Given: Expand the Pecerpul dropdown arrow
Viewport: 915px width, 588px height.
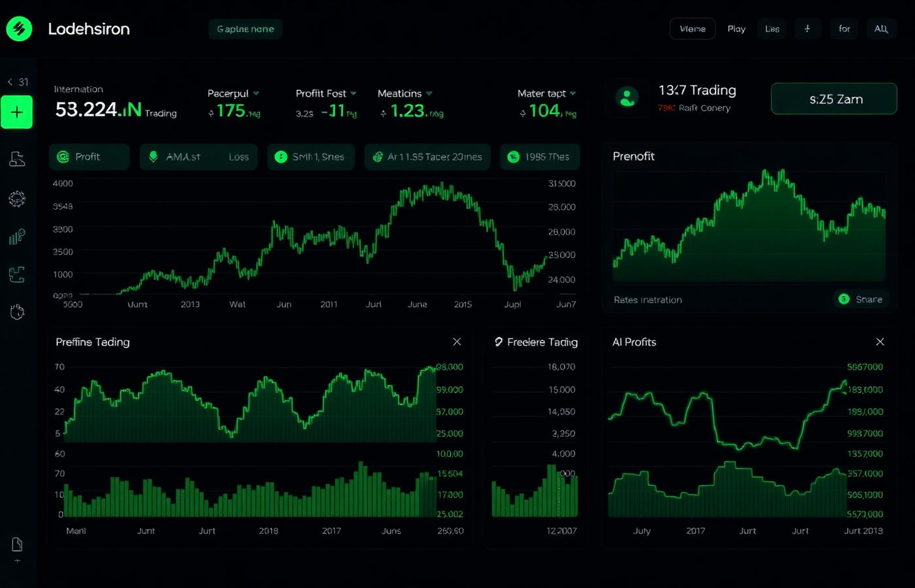Looking at the screenshot, I should 256,93.
